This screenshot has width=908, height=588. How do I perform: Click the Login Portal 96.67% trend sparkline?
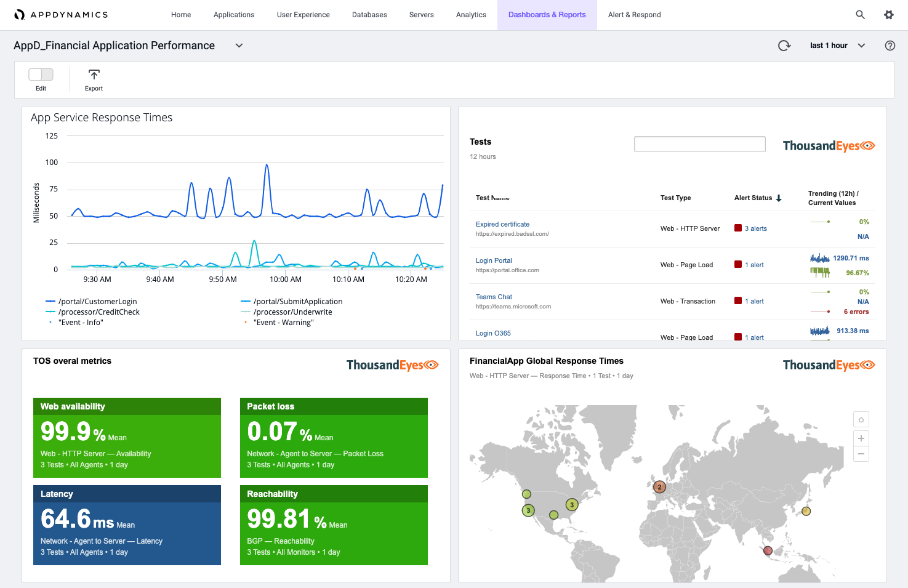click(820, 272)
